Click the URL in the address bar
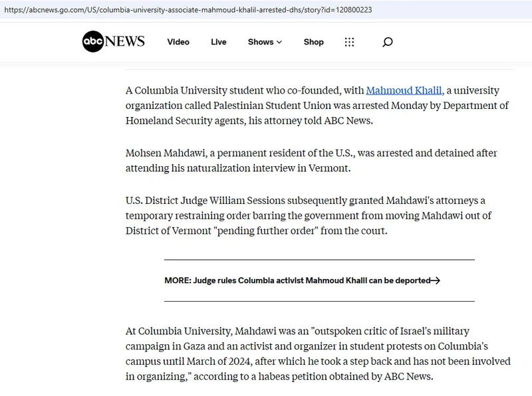 click(188, 10)
